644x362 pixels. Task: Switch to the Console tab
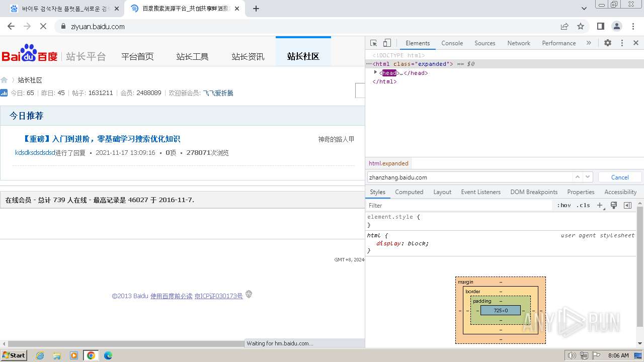coord(452,43)
